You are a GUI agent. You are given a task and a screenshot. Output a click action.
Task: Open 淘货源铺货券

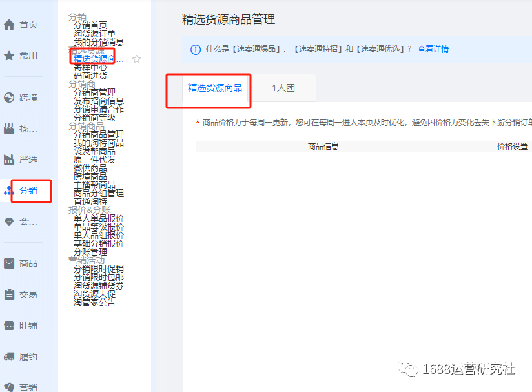[x=99, y=285]
